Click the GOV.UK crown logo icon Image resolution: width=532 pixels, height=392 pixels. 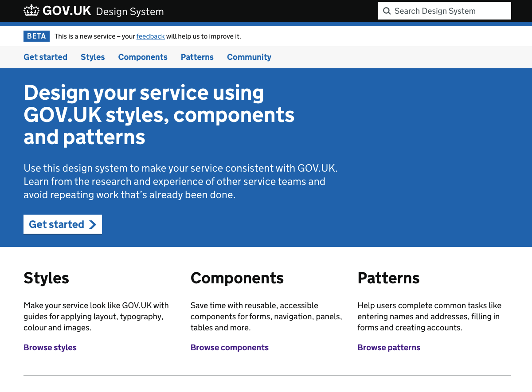pyautogui.click(x=31, y=11)
